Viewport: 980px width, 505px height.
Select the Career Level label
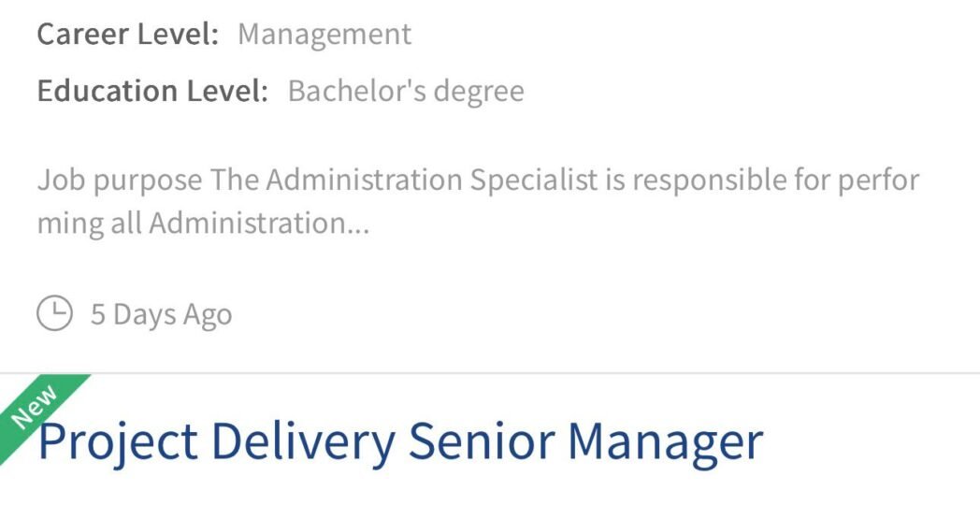tap(128, 35)
